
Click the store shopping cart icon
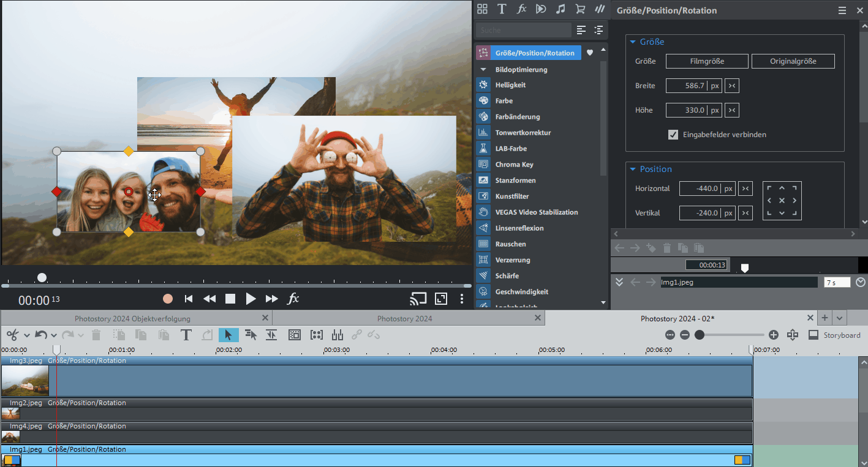click(579, 9)
